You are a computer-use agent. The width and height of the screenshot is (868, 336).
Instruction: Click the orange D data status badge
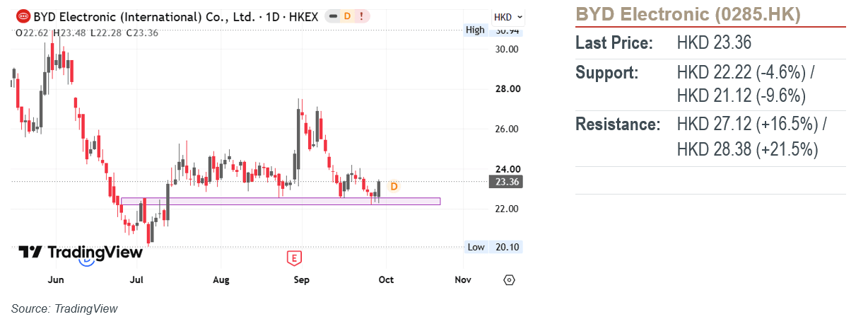(346, 16)
